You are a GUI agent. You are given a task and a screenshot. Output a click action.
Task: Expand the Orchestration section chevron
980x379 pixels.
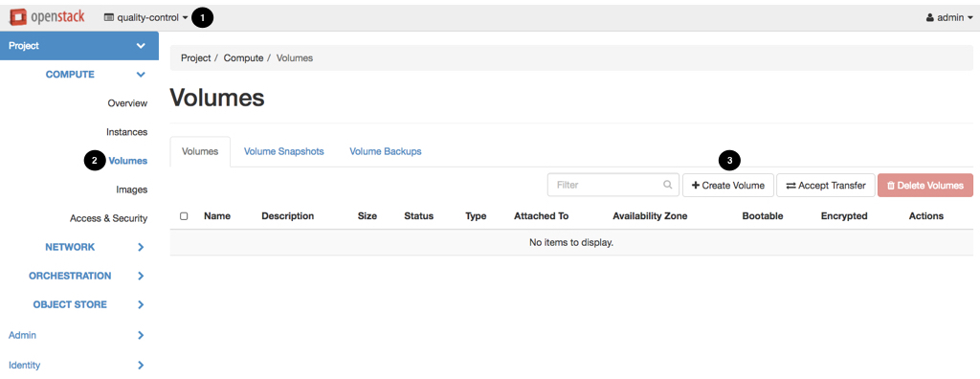tap(141, 277)
